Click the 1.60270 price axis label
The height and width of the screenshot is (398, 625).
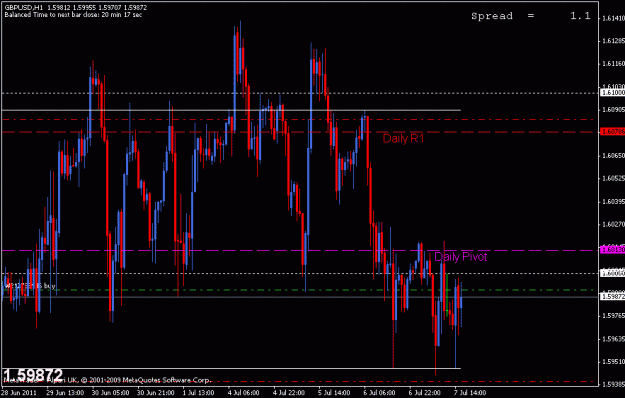click(x=613, y=224)
